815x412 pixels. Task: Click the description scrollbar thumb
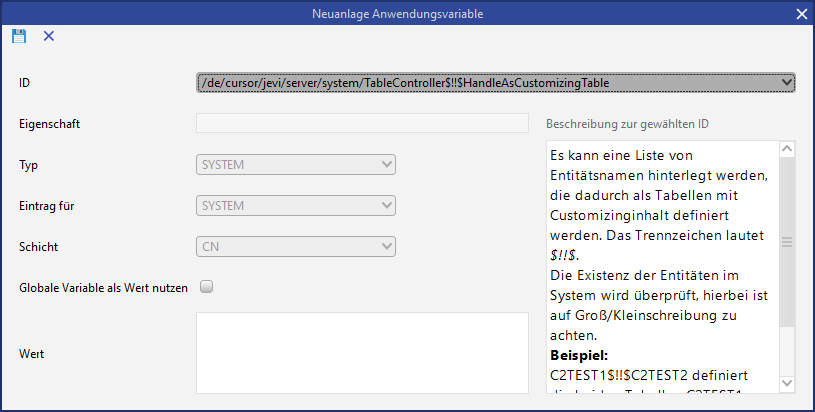pyautogui.click(x=787, y=243)
